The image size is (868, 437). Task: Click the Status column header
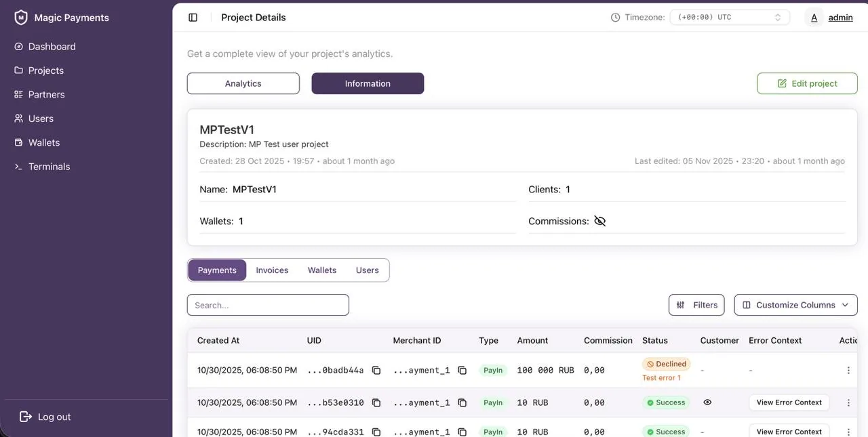(x=655, y=341)
